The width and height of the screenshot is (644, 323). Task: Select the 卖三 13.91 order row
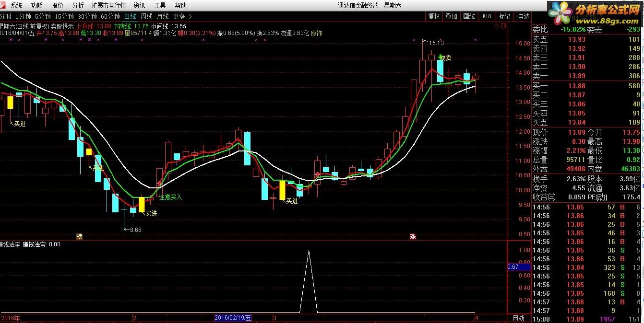[x=586, y=58]
